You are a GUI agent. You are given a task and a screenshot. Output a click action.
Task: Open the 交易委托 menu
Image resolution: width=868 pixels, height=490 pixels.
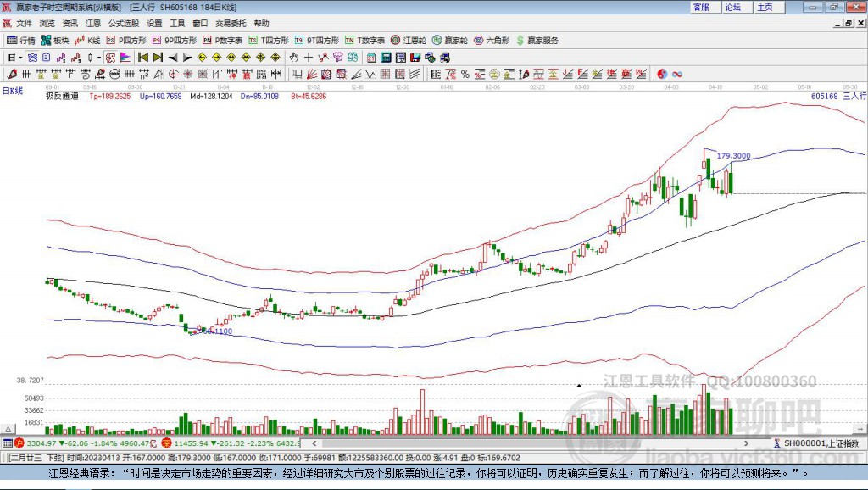point(231,23)
